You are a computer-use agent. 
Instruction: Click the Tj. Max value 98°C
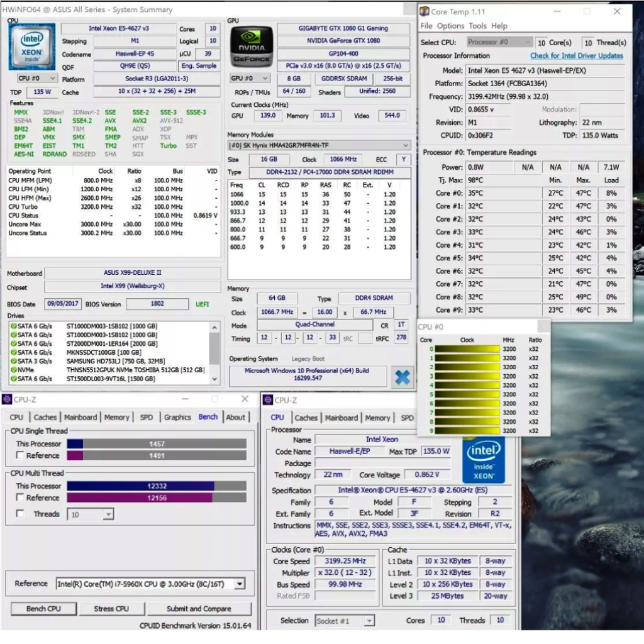click(475, 180)
